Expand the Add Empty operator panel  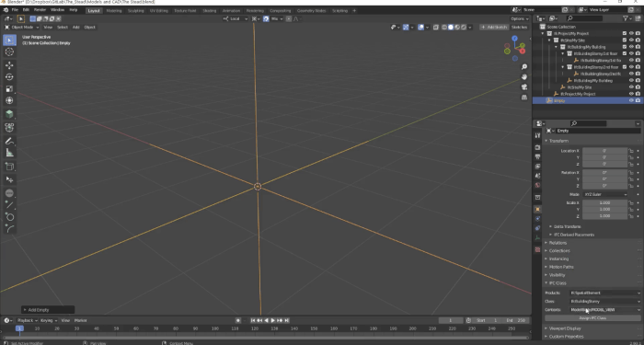(48, 310)
